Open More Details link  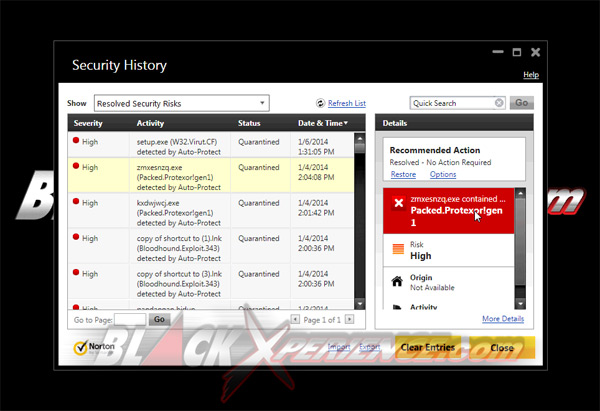point(503,319)
